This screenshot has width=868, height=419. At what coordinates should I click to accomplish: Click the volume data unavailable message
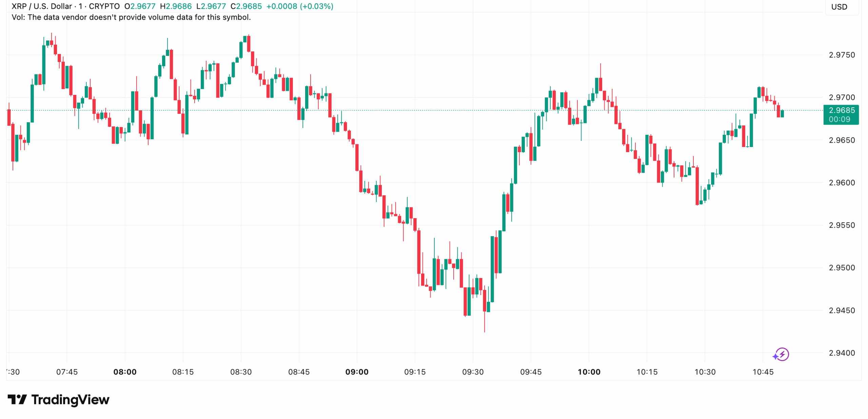pyautogui.click(x=131, y=17)
